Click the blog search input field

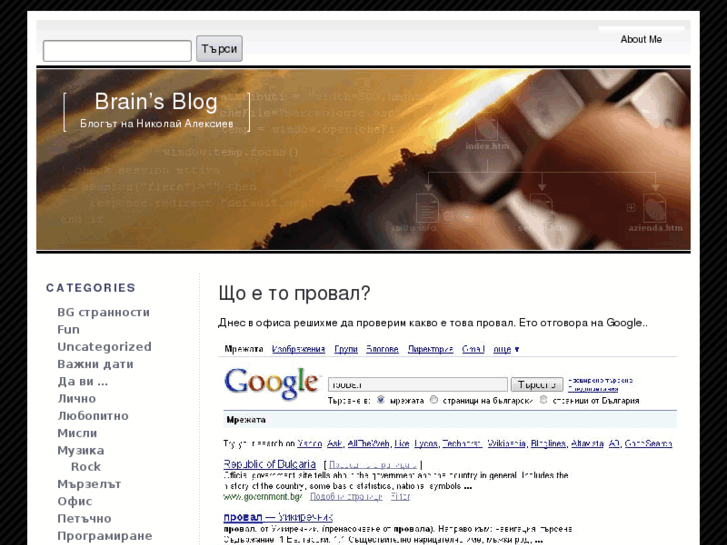117,51
